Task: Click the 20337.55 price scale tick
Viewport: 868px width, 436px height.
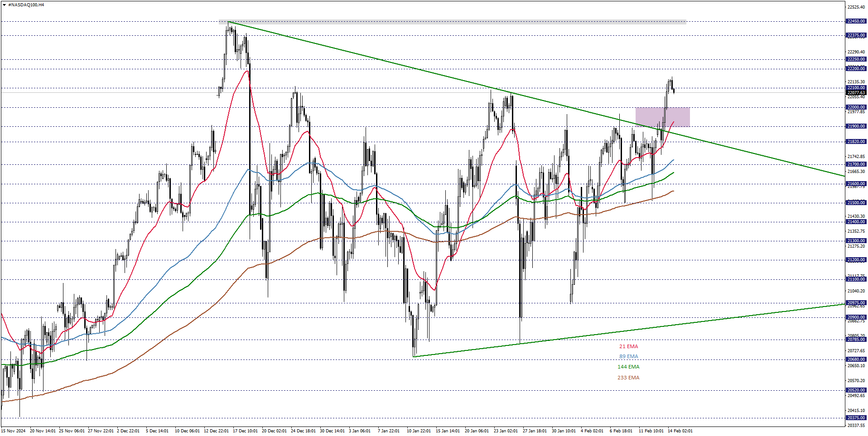Action: [856, 426]
